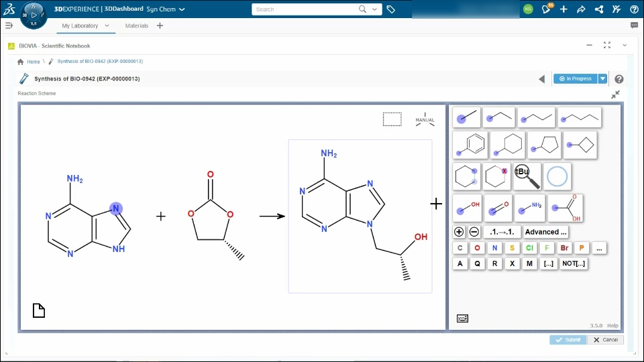Open Synthesis of BIO-0942 breadcrumb link
Image resolution: width=644 pixels, height=362 pixels.
(100, 61)
